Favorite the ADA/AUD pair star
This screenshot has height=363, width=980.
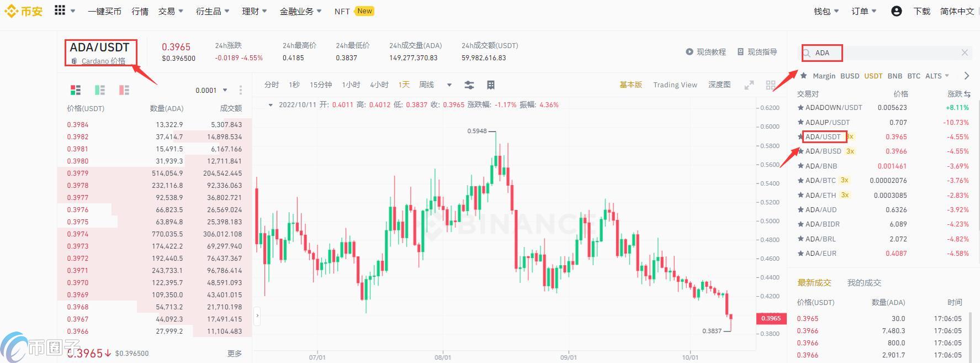(x=801, y=209)
